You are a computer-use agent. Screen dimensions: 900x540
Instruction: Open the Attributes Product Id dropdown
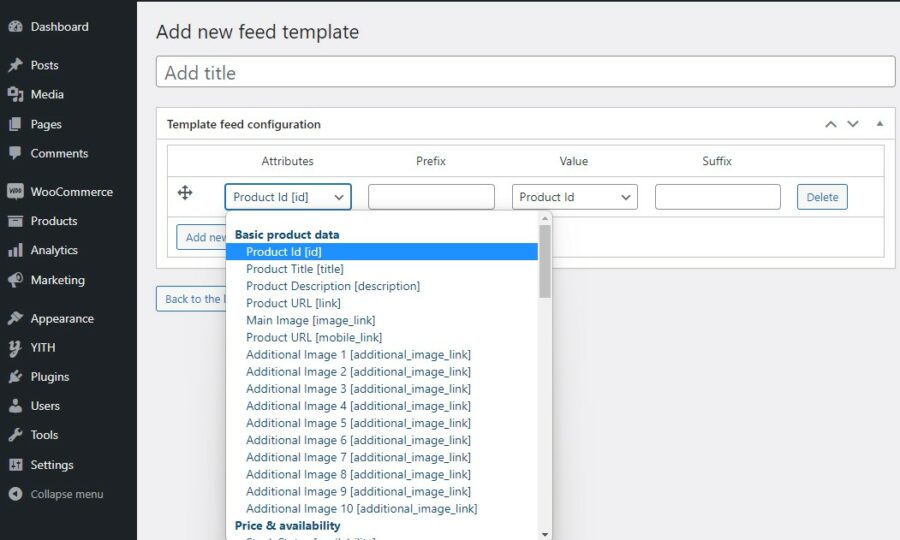click(288, 197)
